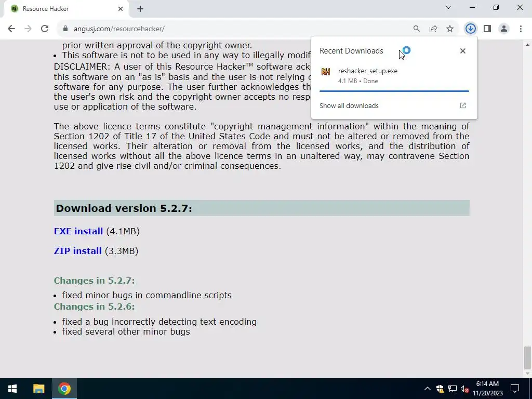This screenshot has width=532, height=399.
Task: Click Show all downloads
Action: (349, 106)
